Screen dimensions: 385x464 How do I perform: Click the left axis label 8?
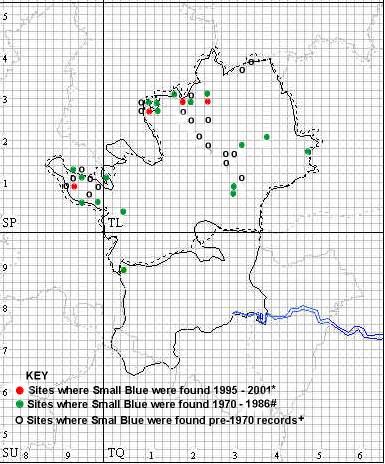click(5, 308)
